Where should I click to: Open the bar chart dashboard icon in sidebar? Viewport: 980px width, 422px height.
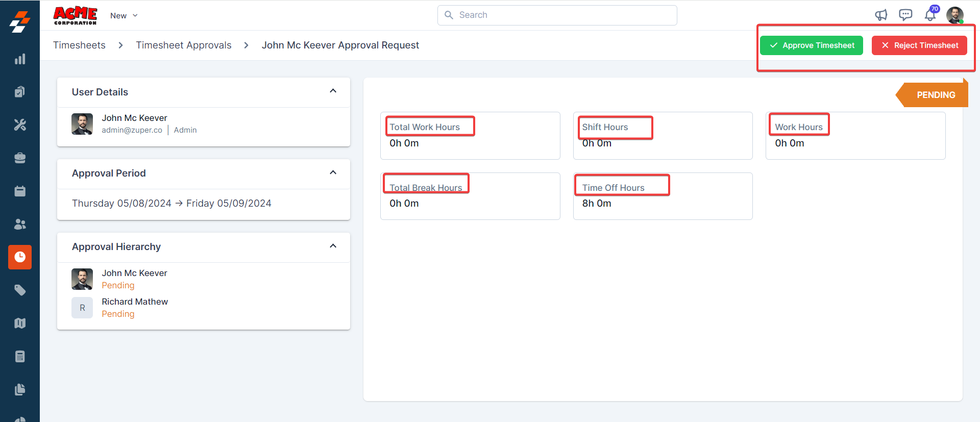point(20,59)
